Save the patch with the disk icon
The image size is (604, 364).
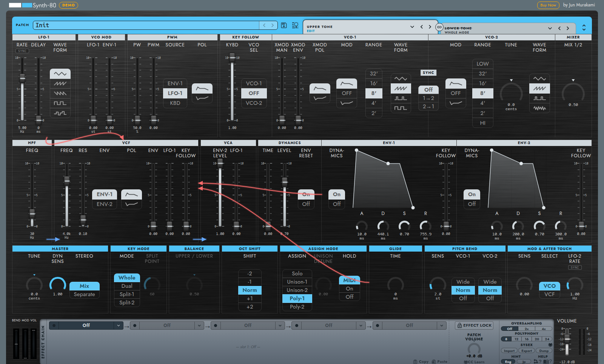284,25
